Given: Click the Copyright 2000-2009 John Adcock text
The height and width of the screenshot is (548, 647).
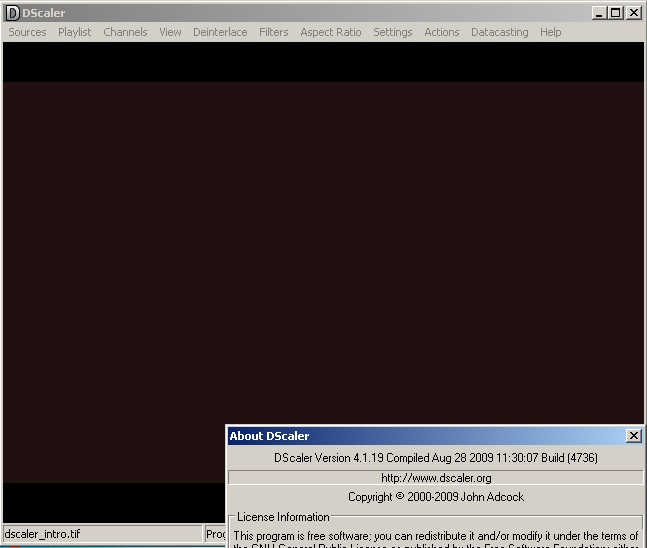Looking at the screenshot, I should pos(436,497).
